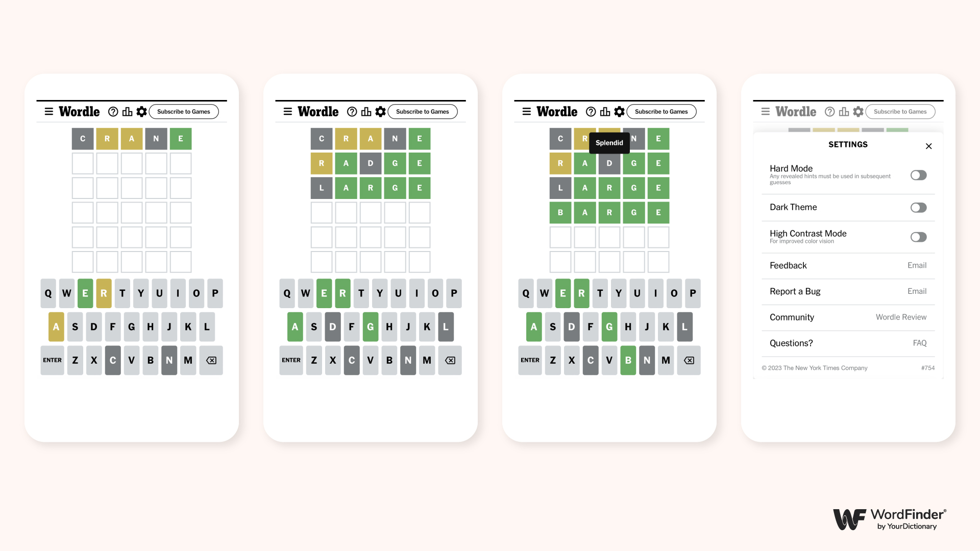The width and height of the screenshot is (980, 551).
Task: Click Subscribe to Games button third board
Action: tap(661, 111)
